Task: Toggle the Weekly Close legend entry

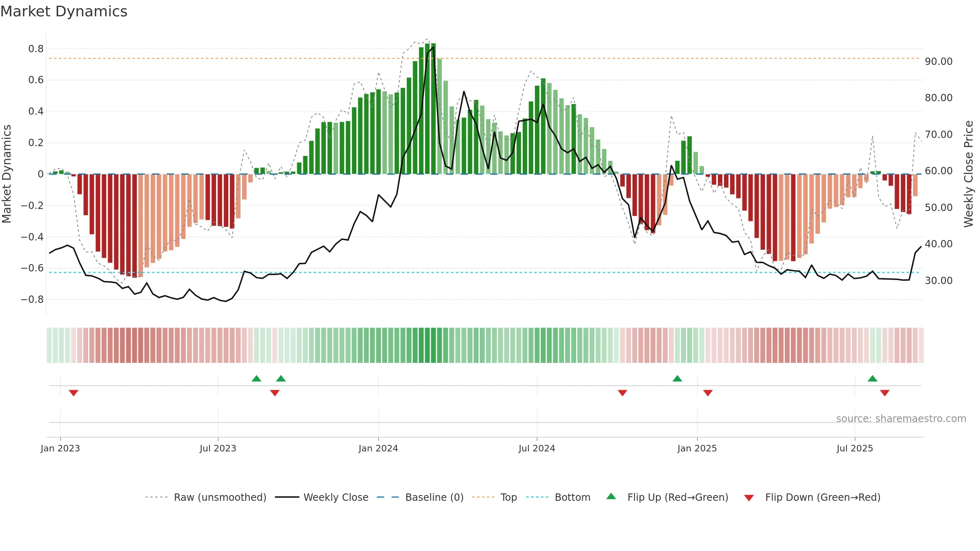Action: pyautogui.click(x=322, y=497)
